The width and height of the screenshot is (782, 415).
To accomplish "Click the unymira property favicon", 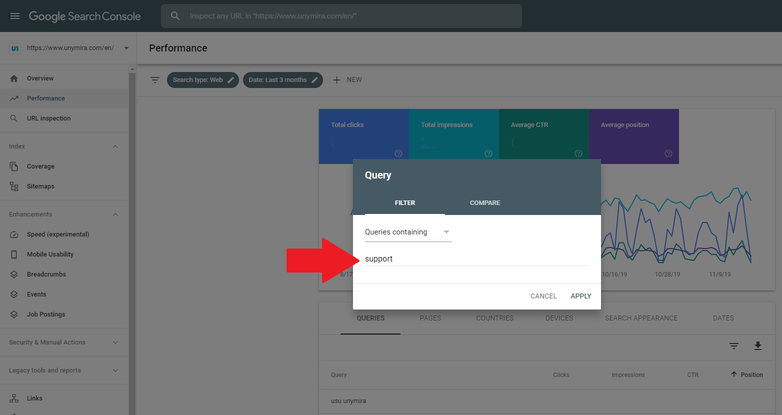I will coord(15,48).
